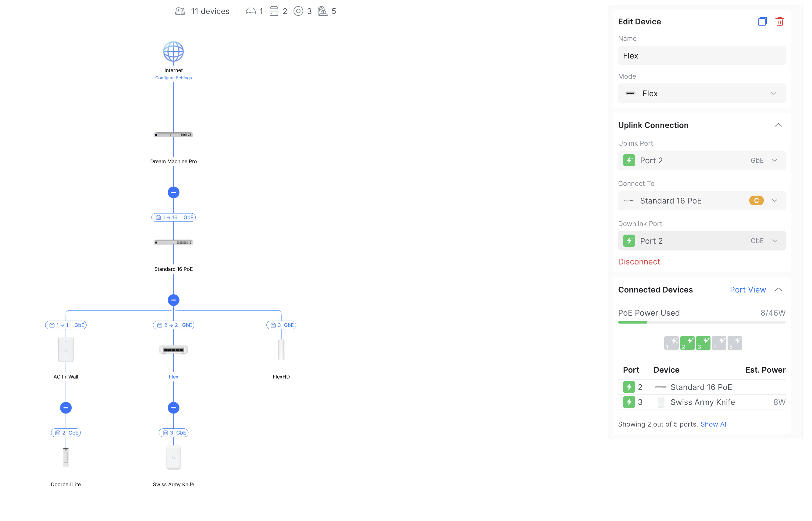Click the 1→16 GbE link label
Screen dimensions: 812x521
pyautogui.click(x=173, y=218)
